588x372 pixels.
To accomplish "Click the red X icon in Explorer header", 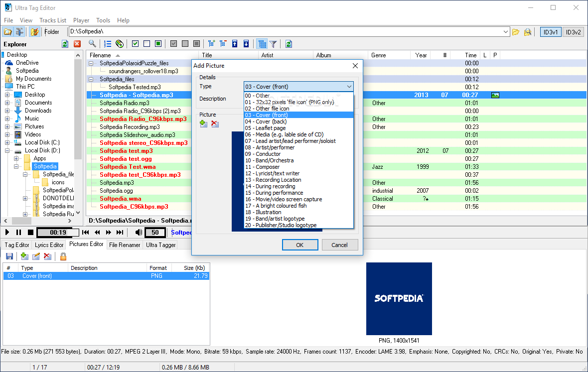I will [77, 44].
